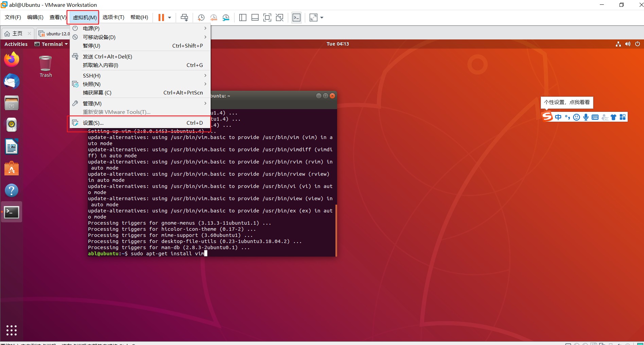The height and width of the screenshot is (345, 644).
Task: Open the 帮助(H) menu
Action: [139, 17]
